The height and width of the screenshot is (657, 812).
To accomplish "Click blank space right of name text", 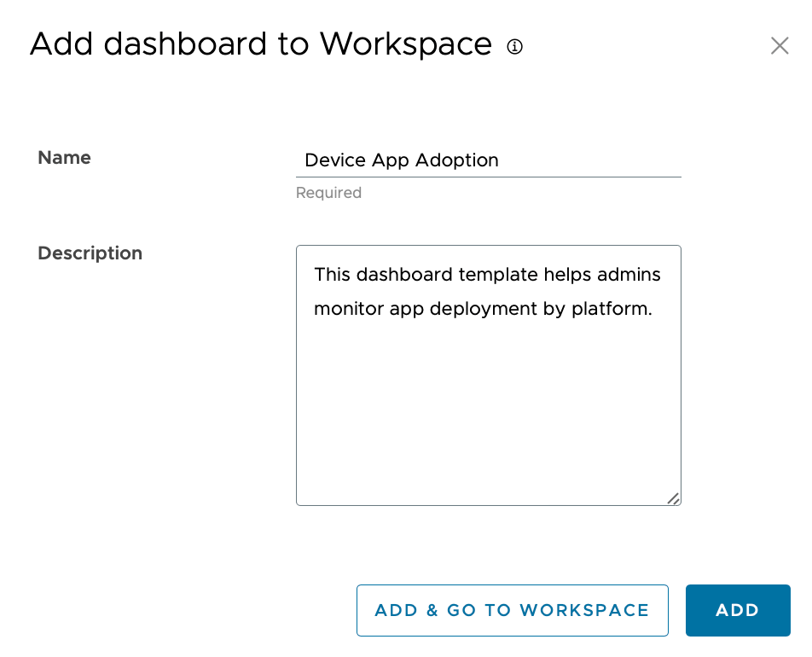I will tap(597, 160).
